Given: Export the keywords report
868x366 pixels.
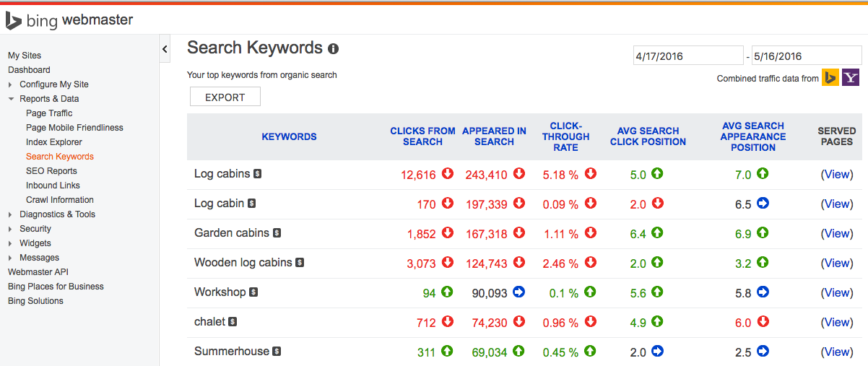Looking at the screenshot, I should point(225,97).
